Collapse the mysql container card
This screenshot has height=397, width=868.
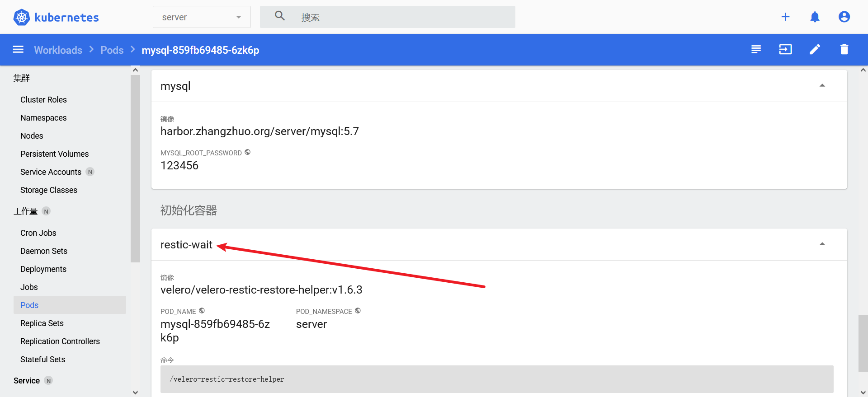822,85
